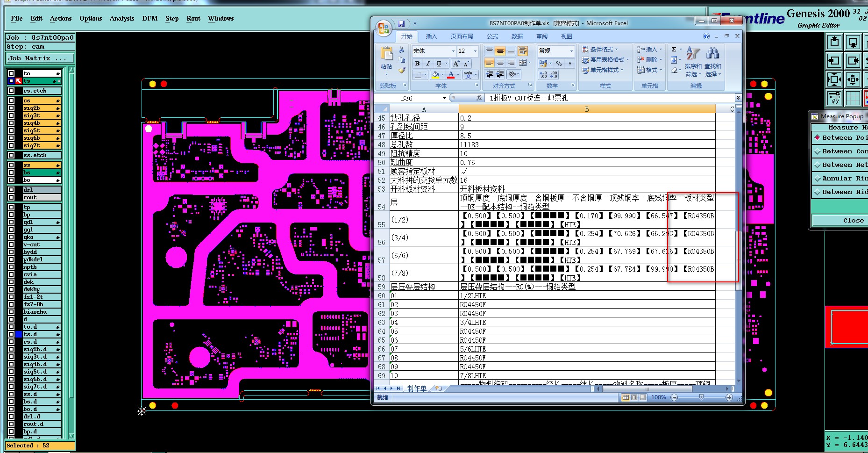Toggle visibility checkbox for layer v-cut
This screenshot has height=453, width=868.
[11, 244]
